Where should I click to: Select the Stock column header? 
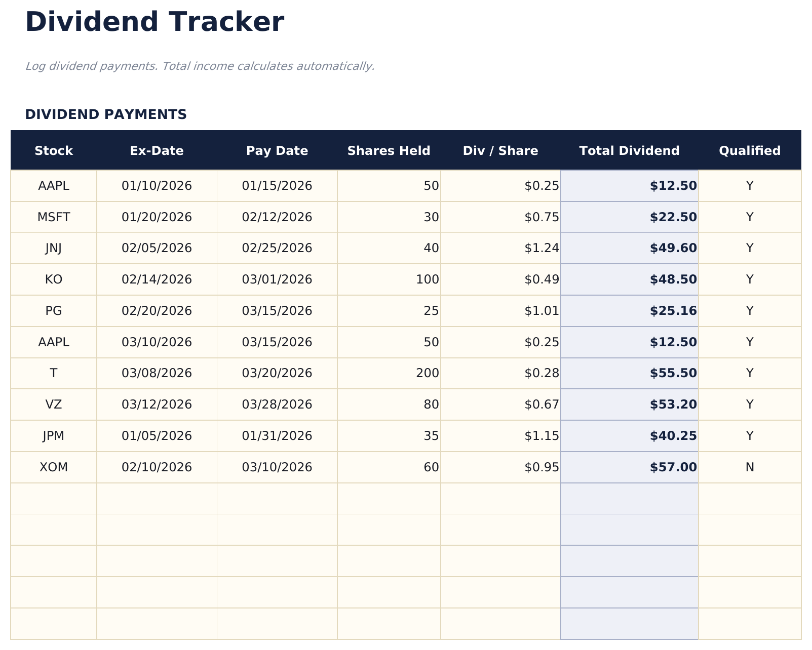54,150
